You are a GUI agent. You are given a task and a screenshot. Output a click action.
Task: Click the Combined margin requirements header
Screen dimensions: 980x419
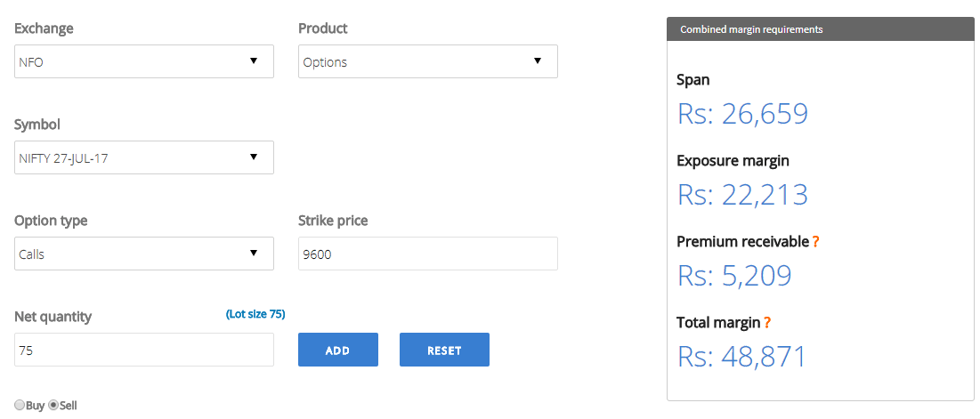821,29
